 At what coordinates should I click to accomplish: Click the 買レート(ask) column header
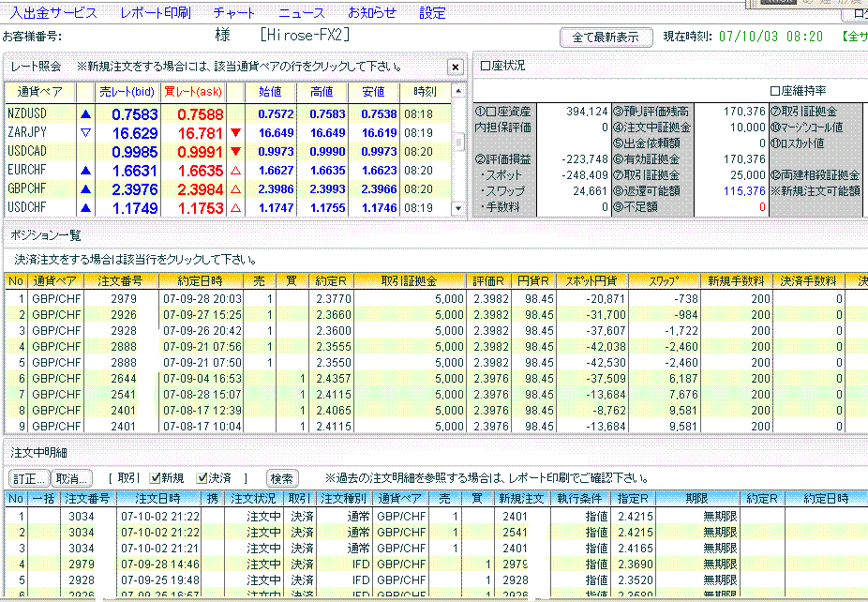tap(193, 92)
